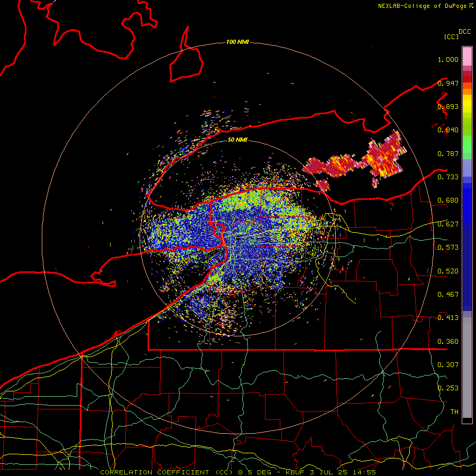Screen dimensions: 476x476
Task: Select the 0.680 scale value
Action: [x=448, y=200]
